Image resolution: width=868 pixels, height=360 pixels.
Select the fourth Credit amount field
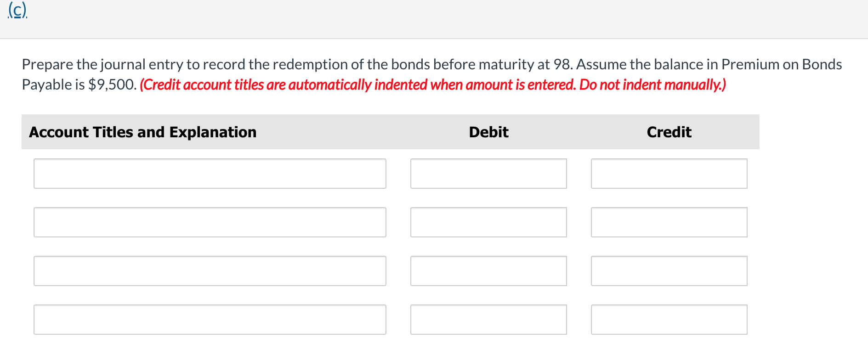click(x=669, y=319)
